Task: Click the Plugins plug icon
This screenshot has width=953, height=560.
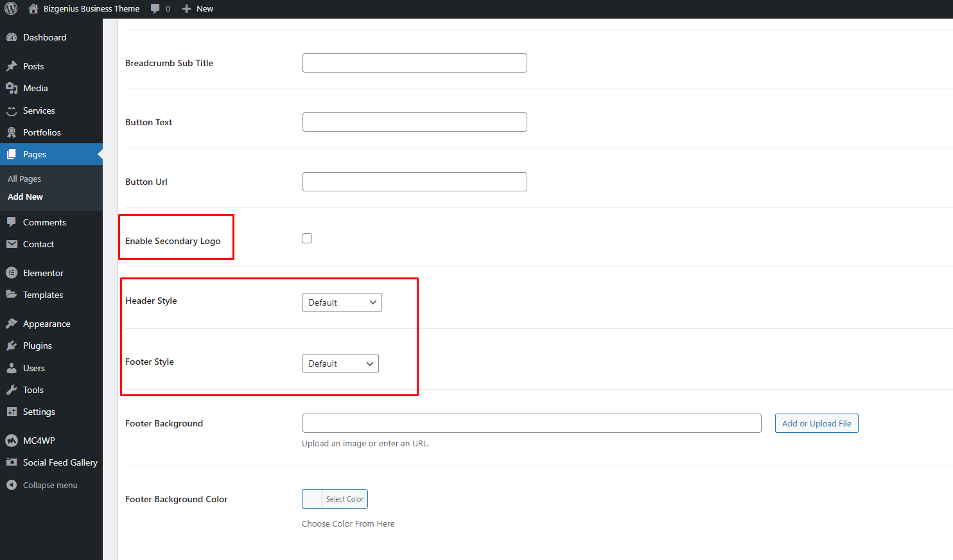Action: coord(12,346)
